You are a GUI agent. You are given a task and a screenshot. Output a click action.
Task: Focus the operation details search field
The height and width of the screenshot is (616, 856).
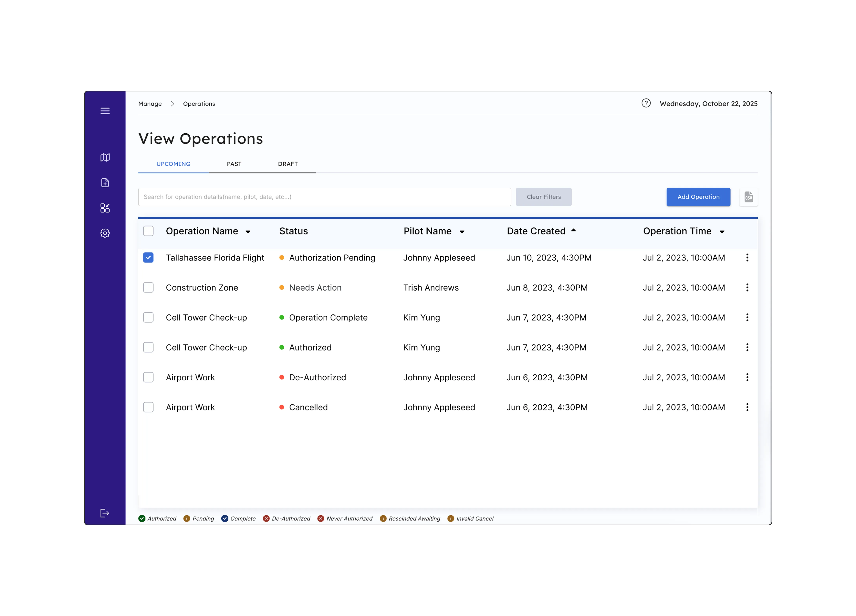[324, 197]
